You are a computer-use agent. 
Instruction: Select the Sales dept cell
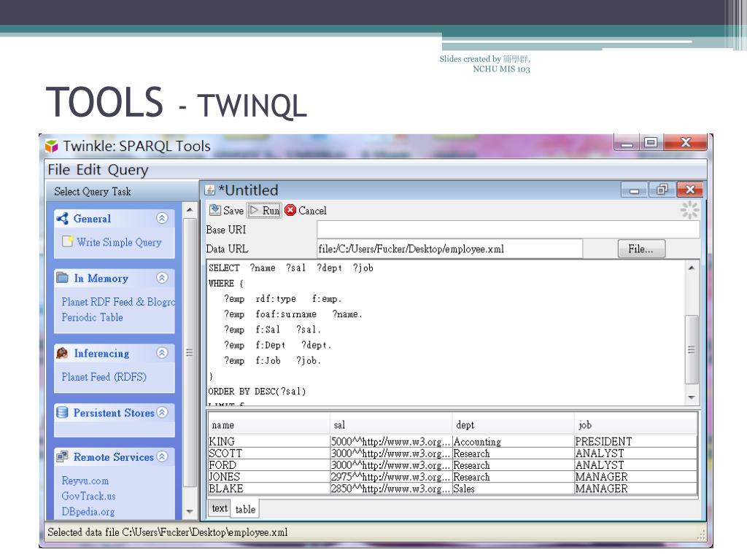pos(513,489)
